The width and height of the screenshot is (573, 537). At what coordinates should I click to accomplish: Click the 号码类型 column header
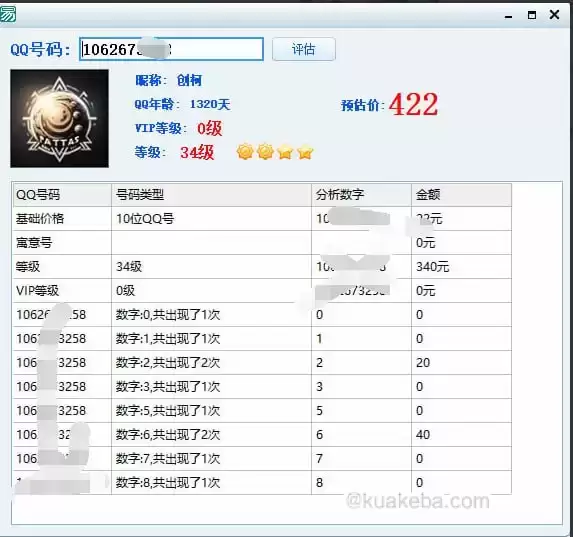click(211, 195)
